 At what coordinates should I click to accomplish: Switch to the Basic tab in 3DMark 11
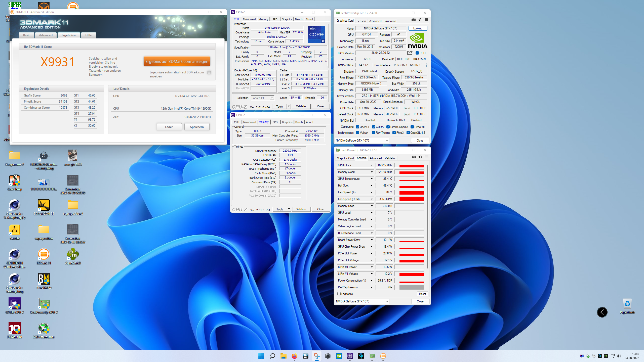(27, 35)
